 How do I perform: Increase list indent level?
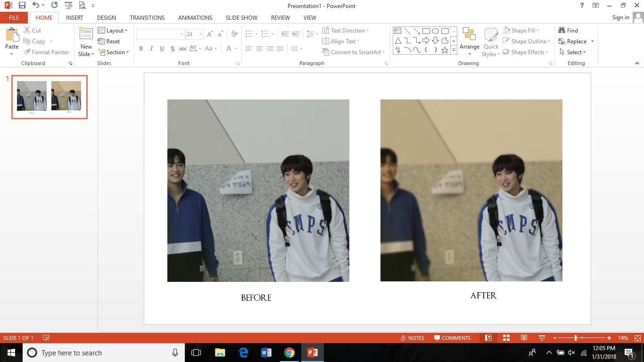click(x=296, y=34)
